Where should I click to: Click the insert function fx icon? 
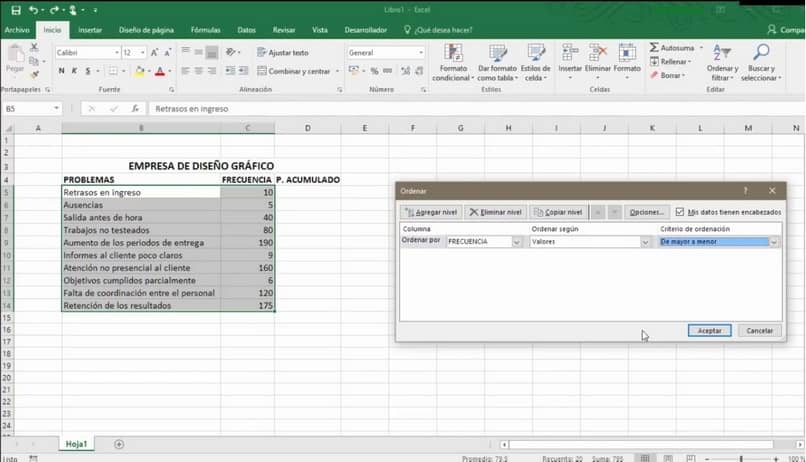tap(135, 108)
